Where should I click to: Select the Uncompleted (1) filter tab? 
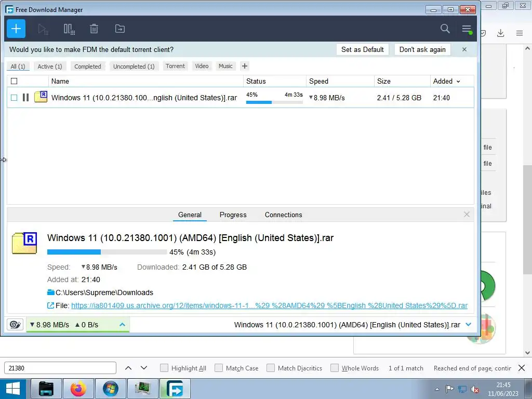coord(134,66)
